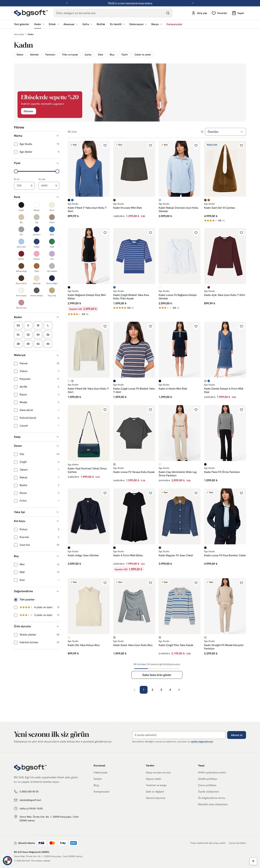
Task: Click the En çok price input field
Action: [x=49, y=186]
